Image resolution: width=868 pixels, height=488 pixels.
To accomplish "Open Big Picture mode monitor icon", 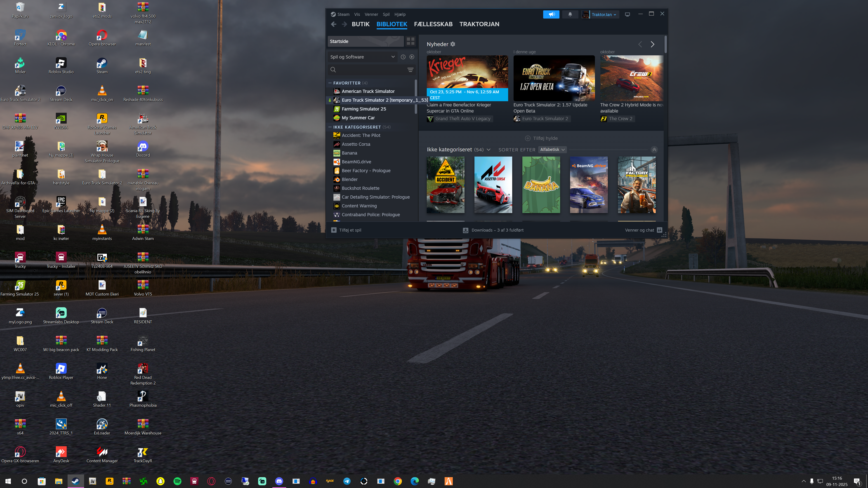I will (x=627, y=14).
